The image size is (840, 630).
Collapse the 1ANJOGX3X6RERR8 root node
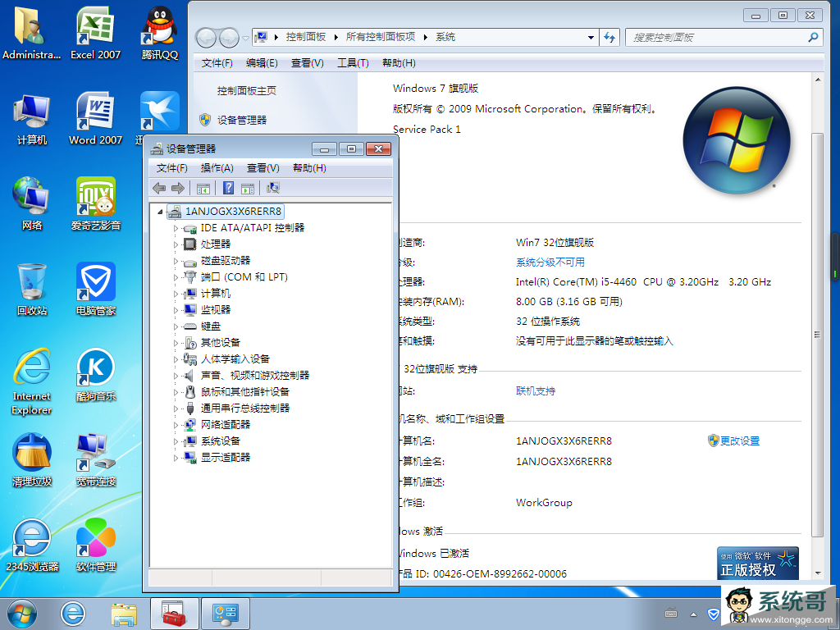coord(160,212)
